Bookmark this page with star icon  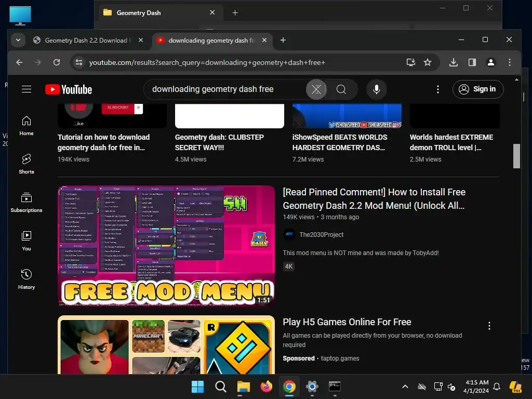point(428,62)
